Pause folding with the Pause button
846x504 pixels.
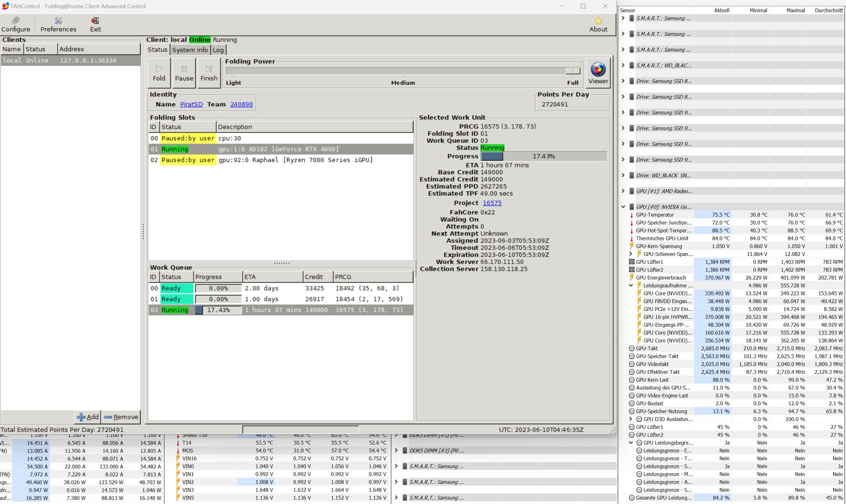[184, 73]
